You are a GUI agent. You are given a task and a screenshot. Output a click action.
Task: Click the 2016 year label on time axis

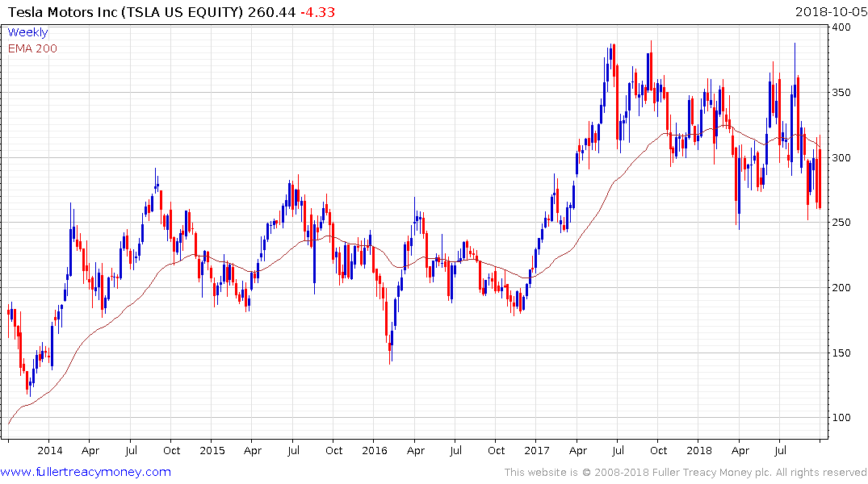pyautogui.click(x=374, y=450)
